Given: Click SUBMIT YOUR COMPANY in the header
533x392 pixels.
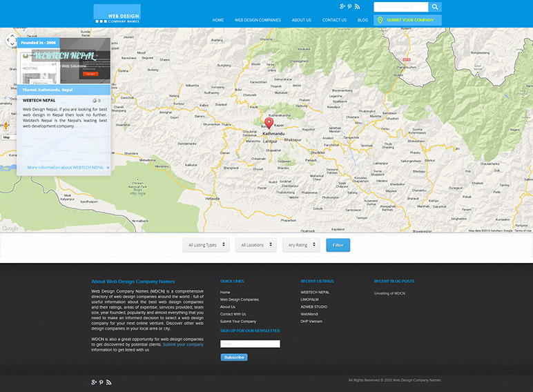Looking at the screenshot, I should pos(407,20).
